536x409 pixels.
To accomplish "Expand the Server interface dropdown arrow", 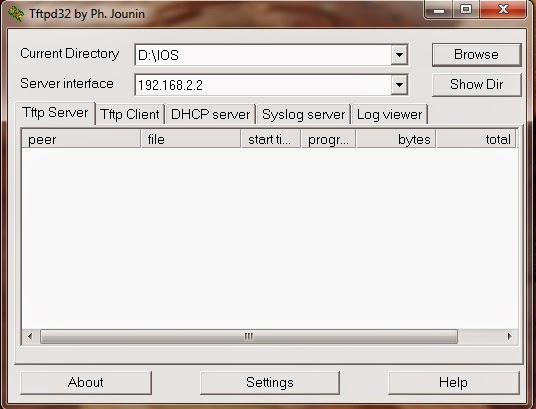I will point(399,84).
